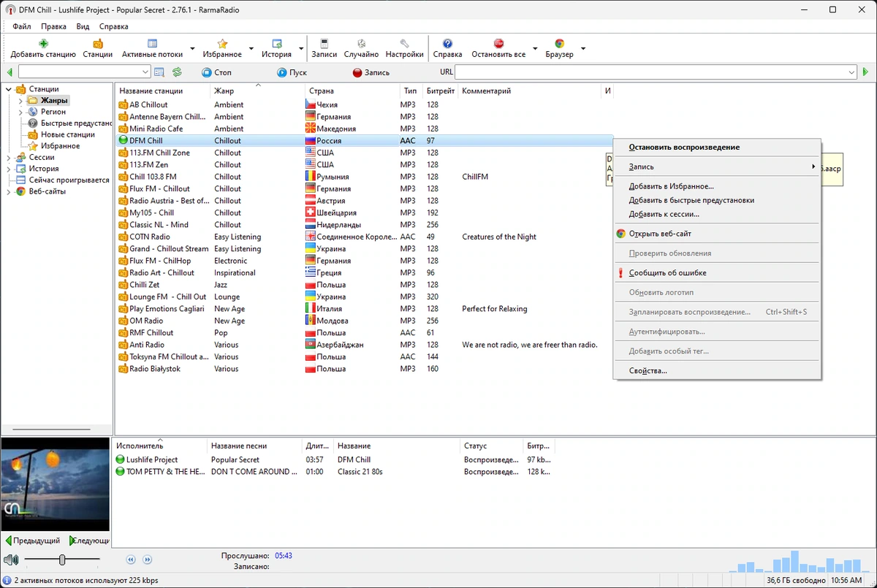Click the Add station toolbar icon
Screen dimensions: 877x588
[x=43, y=44]
